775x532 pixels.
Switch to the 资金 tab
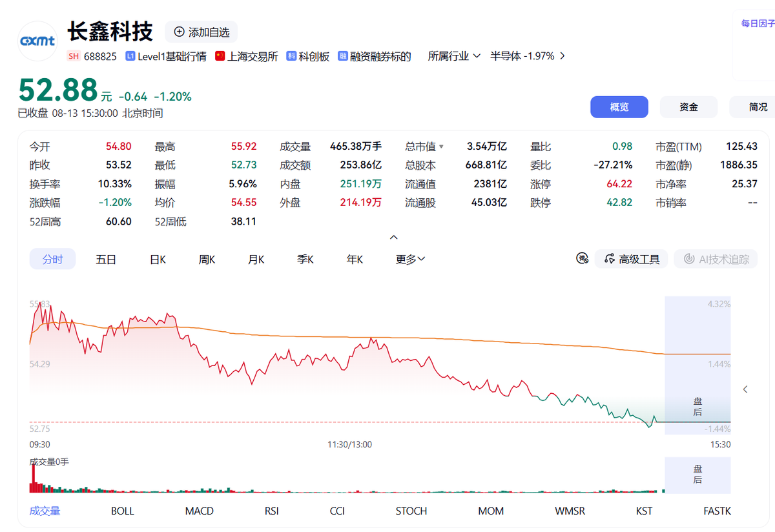pyautogui.click(x=688, y=107)
